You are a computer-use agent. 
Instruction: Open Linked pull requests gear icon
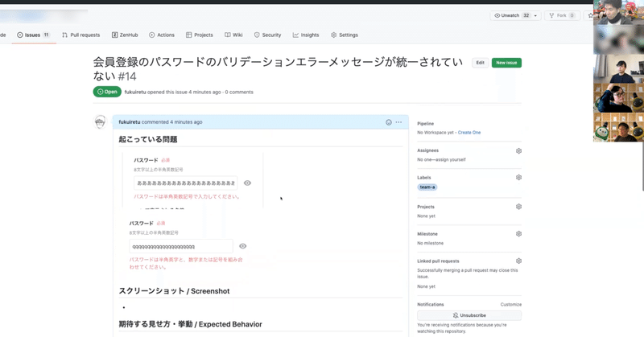pyautogui.click(x=518, y=261)
